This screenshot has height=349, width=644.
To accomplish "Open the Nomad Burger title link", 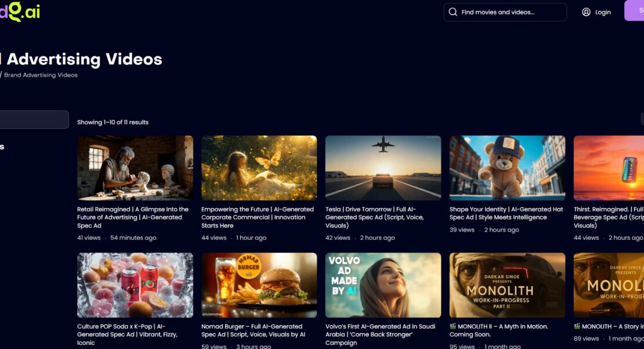I will pos(253,330).
